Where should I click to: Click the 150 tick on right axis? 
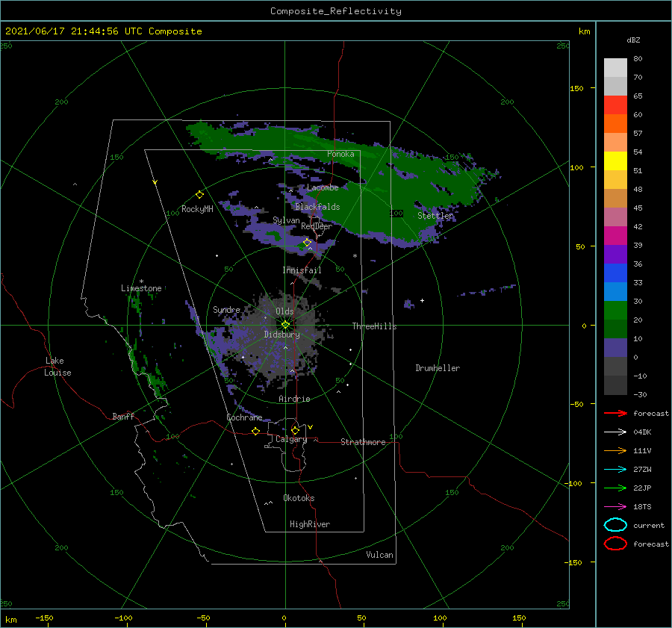coord(576,88)
